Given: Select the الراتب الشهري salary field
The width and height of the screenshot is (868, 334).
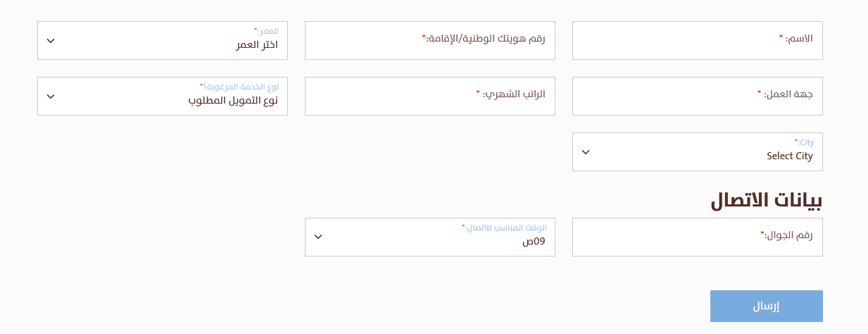Looking at the screenshot, I should (429, 97).
